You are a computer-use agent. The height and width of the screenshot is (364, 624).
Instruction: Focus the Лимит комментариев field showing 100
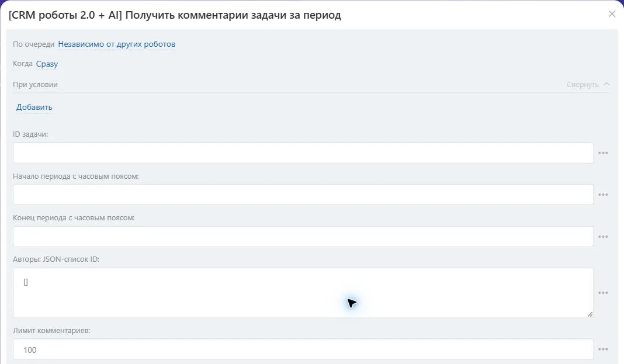pyautogui.click(x=303, y=349)
